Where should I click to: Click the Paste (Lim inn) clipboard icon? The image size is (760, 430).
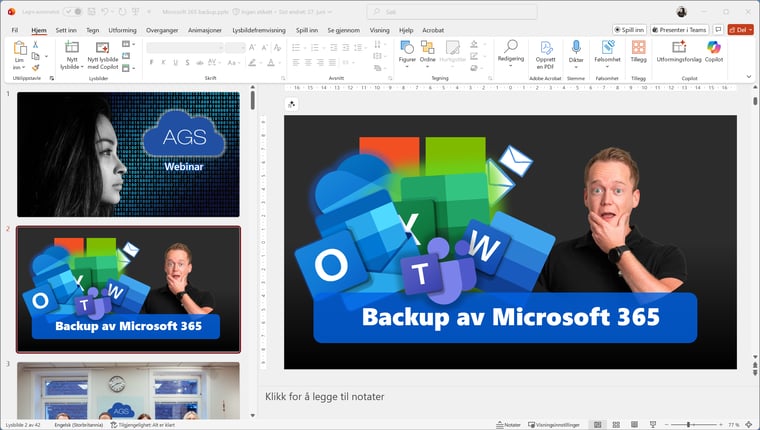tap(20, 48)
